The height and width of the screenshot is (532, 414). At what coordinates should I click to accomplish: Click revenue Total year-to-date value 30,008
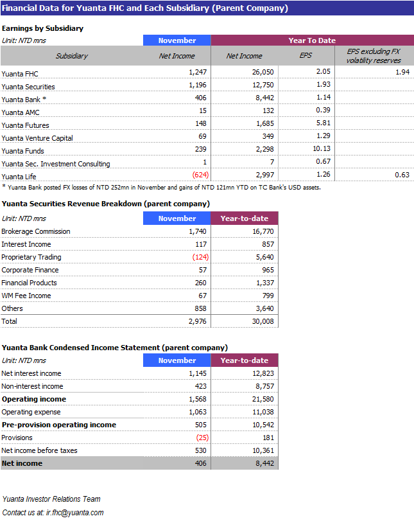click(x=263, y=321)
